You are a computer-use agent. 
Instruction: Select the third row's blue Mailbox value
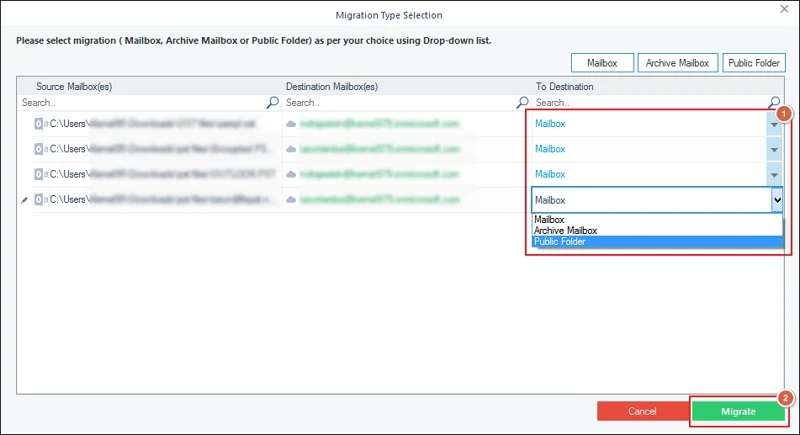550,174
